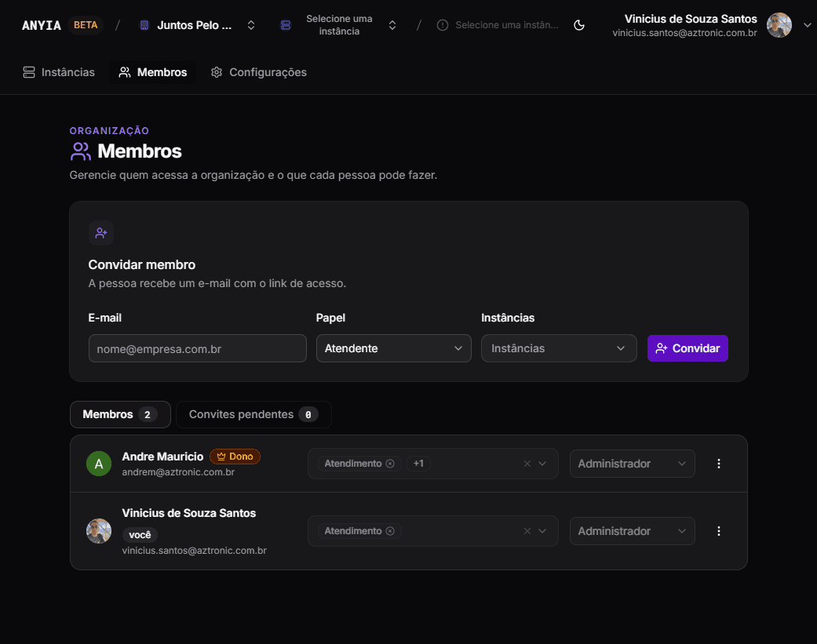Click the Membros heading people icon

(81, 151)
